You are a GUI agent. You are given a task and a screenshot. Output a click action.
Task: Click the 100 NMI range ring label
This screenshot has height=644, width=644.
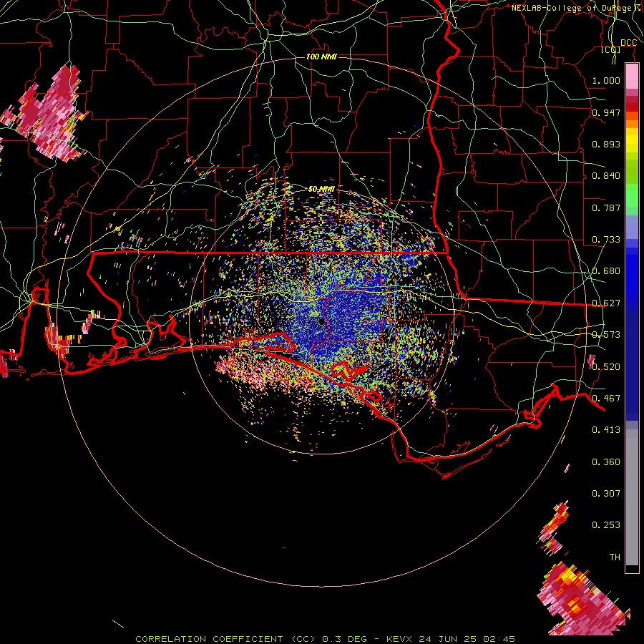(x=321, y=57)
